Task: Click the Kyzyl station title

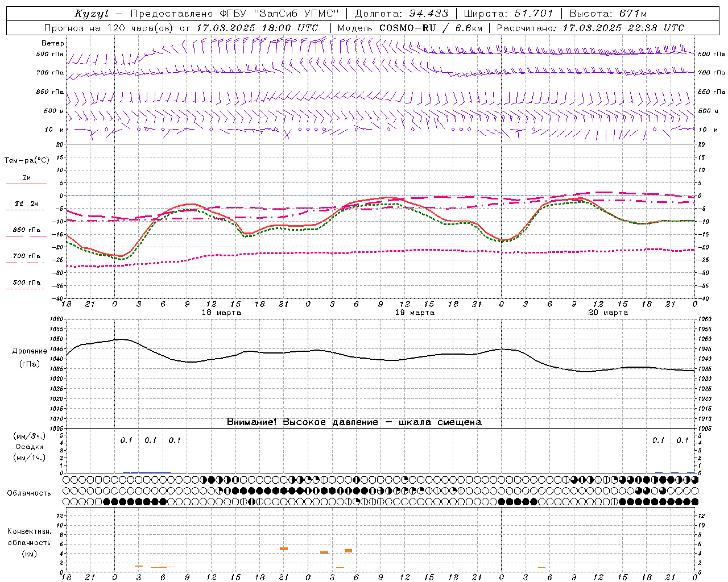Action: [x=92, y=14]
